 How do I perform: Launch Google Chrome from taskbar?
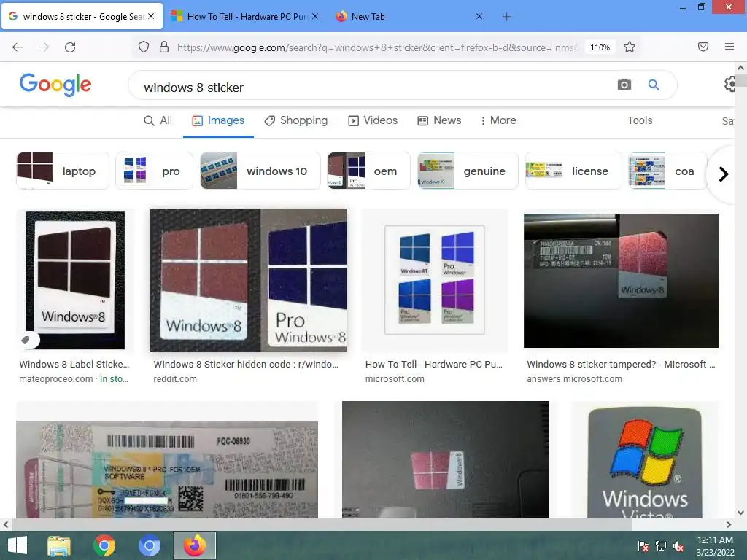pos(104,545)
